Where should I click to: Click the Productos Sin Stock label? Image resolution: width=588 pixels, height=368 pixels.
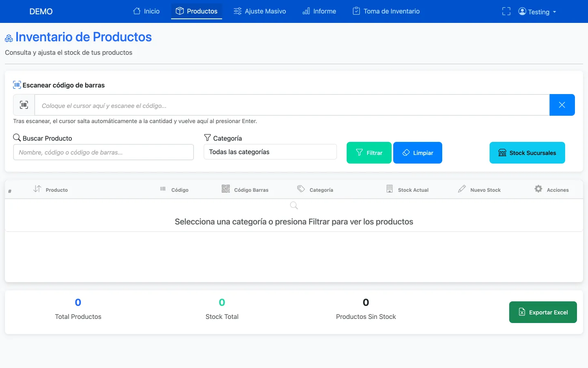(x=366, y=316)
